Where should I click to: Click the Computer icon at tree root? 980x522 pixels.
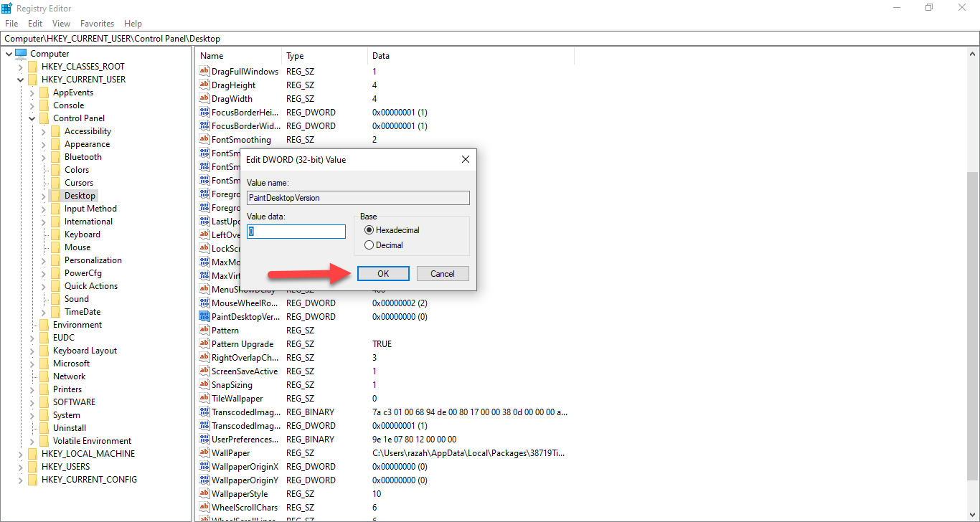click(21, 54)
